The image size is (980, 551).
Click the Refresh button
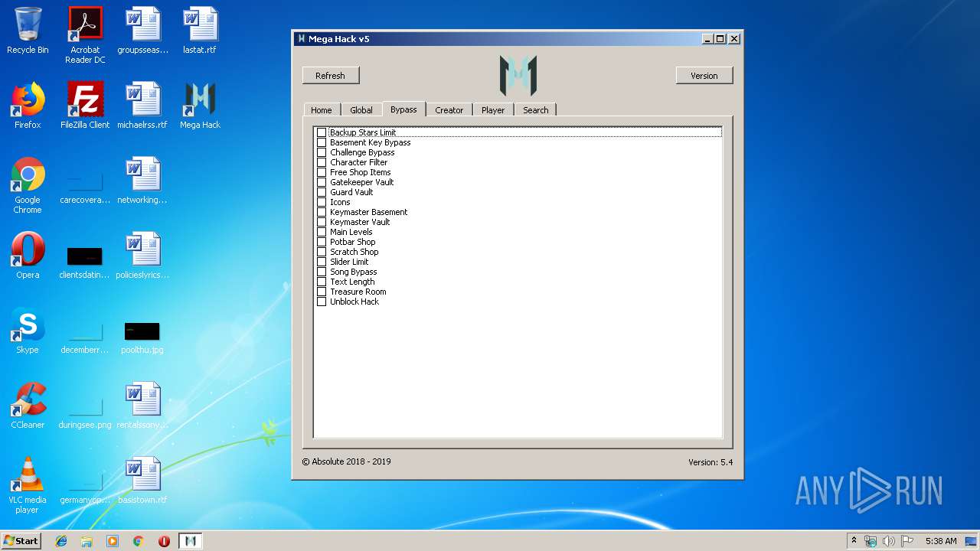pos(330,75)
